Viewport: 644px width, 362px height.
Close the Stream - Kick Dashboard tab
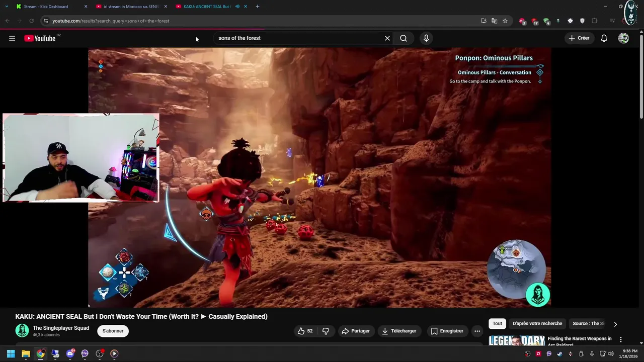[x=86, y=7]
